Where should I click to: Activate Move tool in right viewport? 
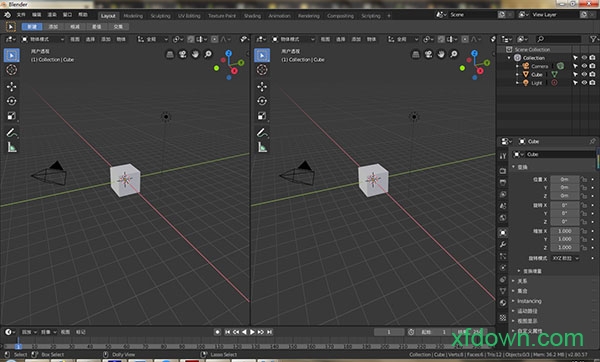click(x=262, y=86)
